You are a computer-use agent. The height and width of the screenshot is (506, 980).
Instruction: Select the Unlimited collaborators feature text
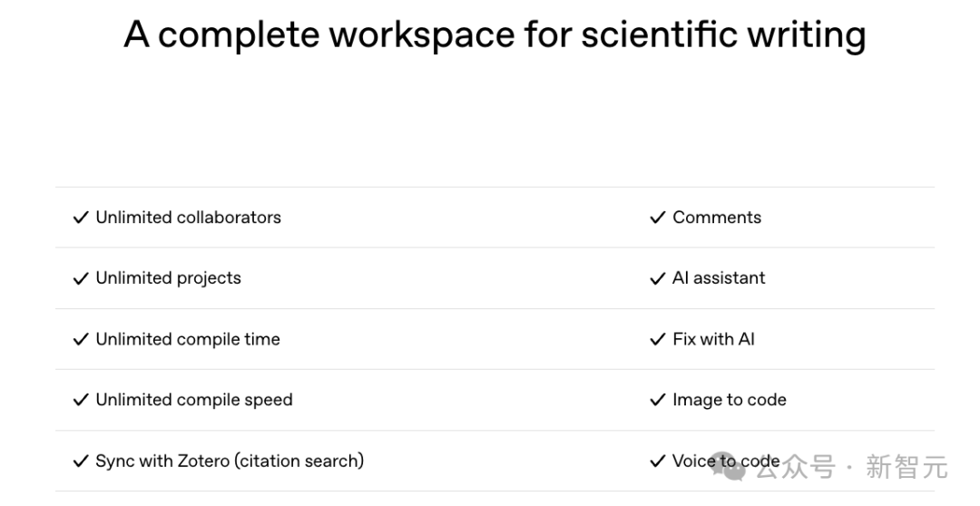click(x=189, y=218)
